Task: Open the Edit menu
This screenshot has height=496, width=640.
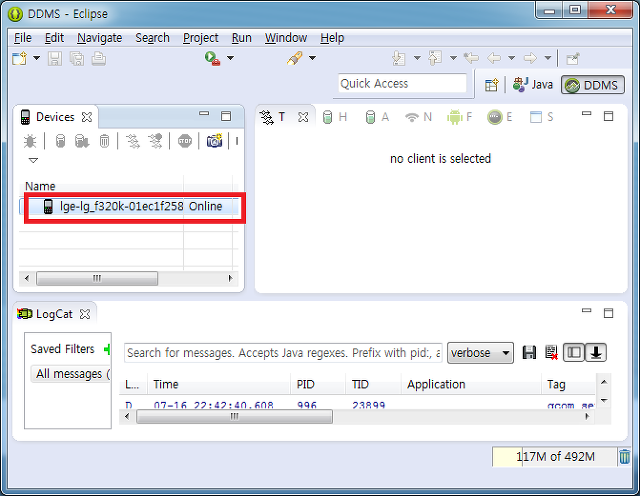Action: [54, 38]
